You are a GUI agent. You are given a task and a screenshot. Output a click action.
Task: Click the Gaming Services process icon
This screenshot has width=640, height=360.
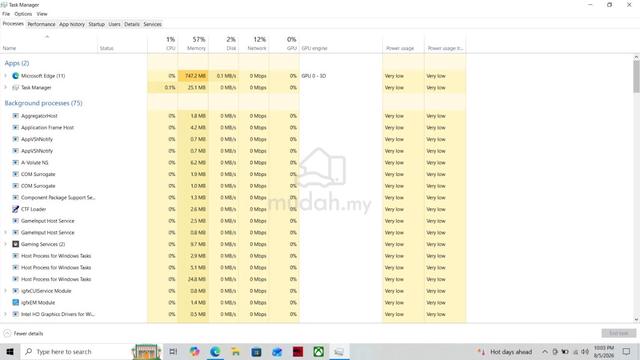click(x=16, y=244)
